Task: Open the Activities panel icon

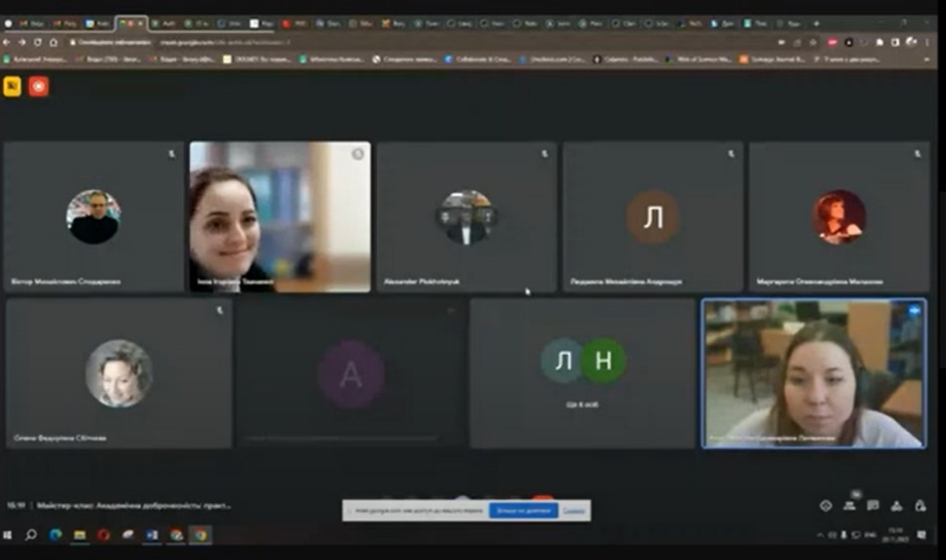Action: click(x=896, y=505)
